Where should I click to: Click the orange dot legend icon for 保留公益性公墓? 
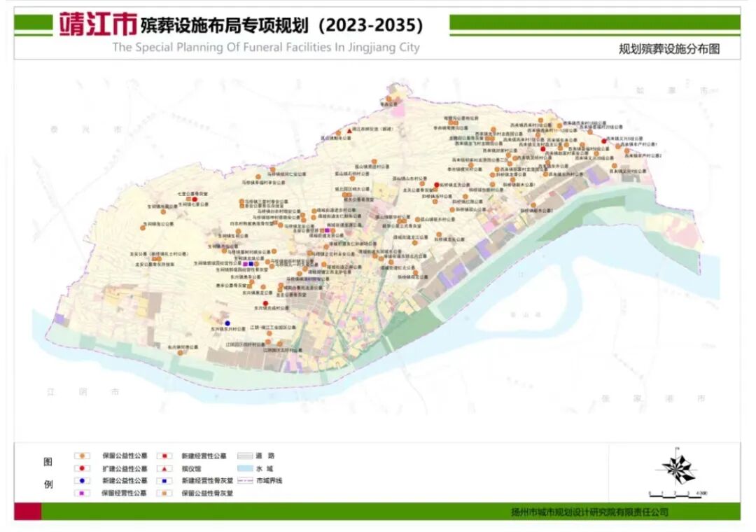coord(83,456)
